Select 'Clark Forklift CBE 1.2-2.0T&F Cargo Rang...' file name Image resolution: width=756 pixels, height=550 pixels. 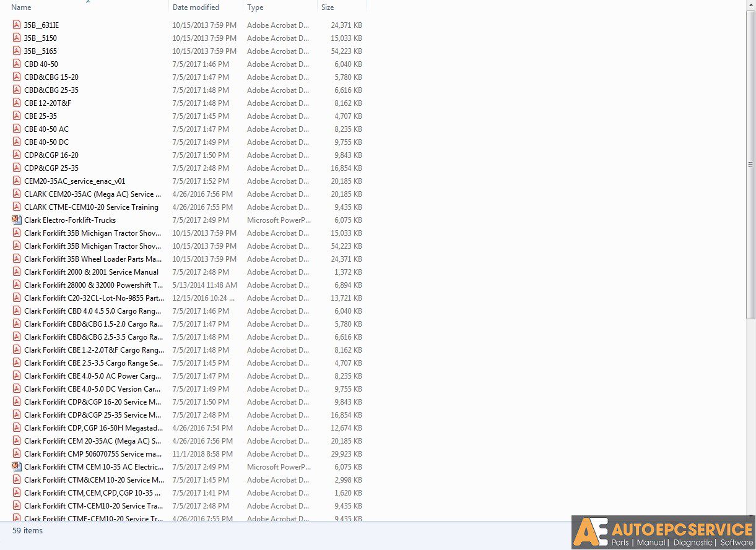[94, 350]
